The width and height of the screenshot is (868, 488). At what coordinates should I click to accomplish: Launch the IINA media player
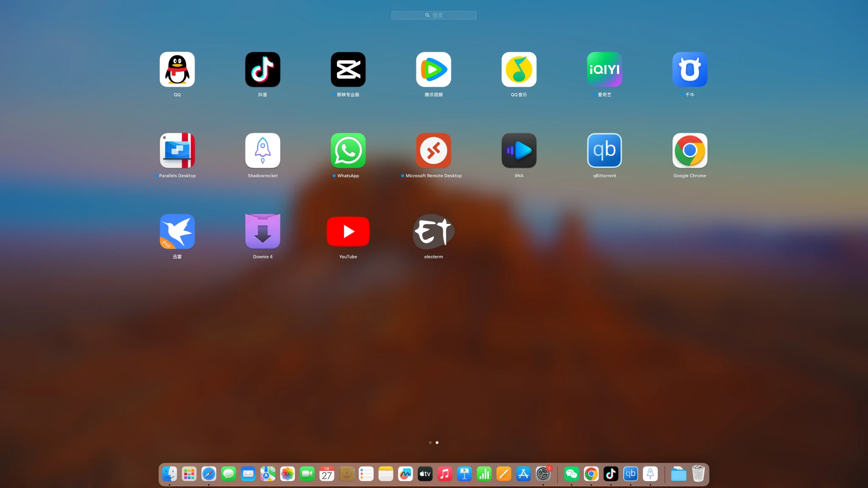coord(519,150)
